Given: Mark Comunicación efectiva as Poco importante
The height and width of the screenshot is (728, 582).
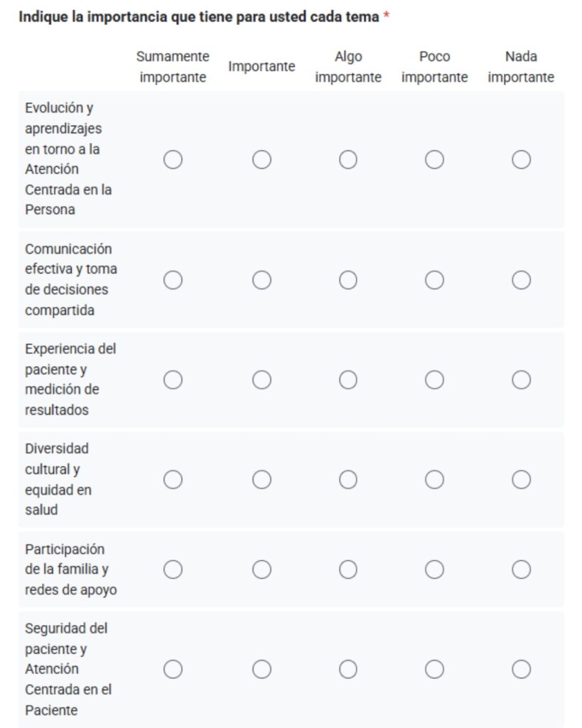Looking at the screenshot, I should pos(434,280).
